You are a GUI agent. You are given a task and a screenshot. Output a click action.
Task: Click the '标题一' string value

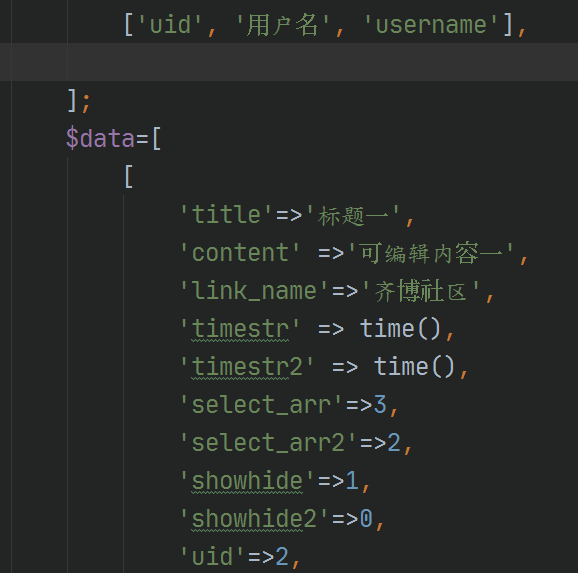[353, 215]
